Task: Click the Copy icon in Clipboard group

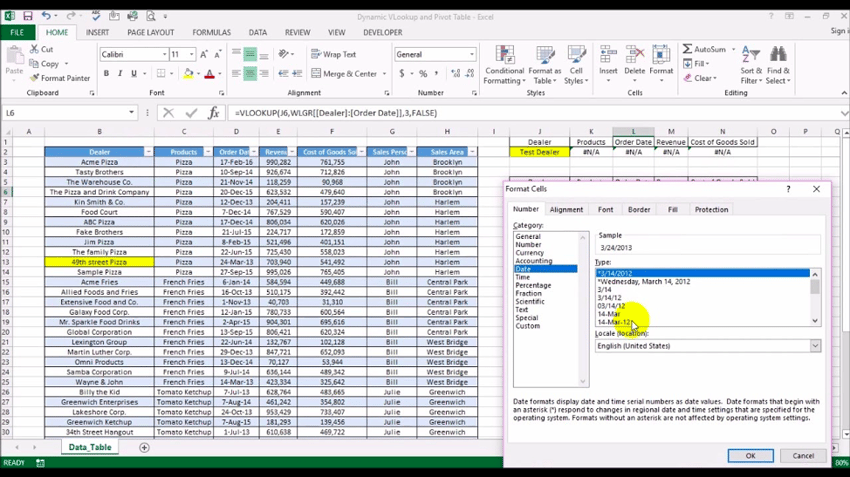Action: 35,64
